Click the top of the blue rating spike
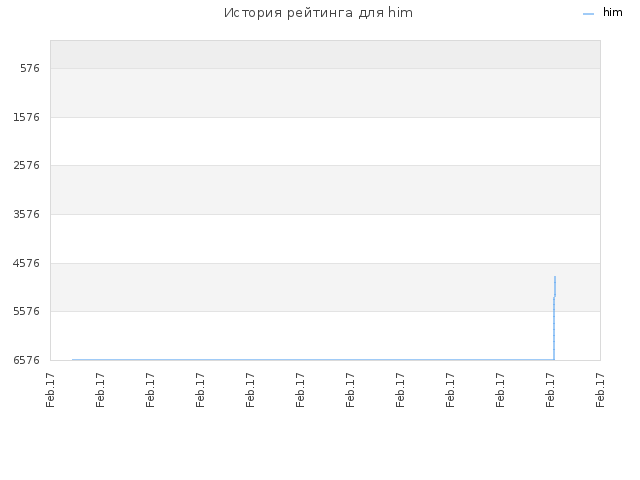Viewport: 640px width, 480px height. pyautogui.click(x=555, y=277)
